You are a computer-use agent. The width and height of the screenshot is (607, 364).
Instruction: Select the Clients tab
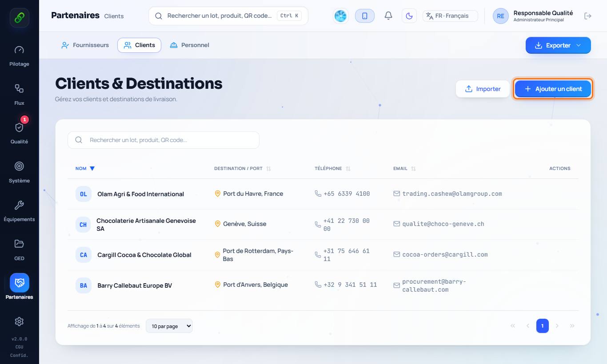coord(139,45)
